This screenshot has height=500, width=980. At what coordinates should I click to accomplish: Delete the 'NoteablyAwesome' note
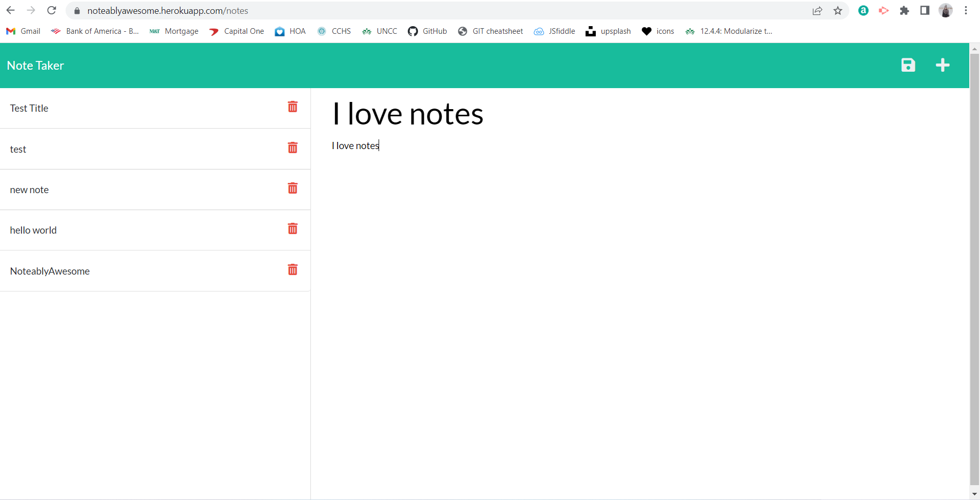pyautogui.click(x=293, y=269)
